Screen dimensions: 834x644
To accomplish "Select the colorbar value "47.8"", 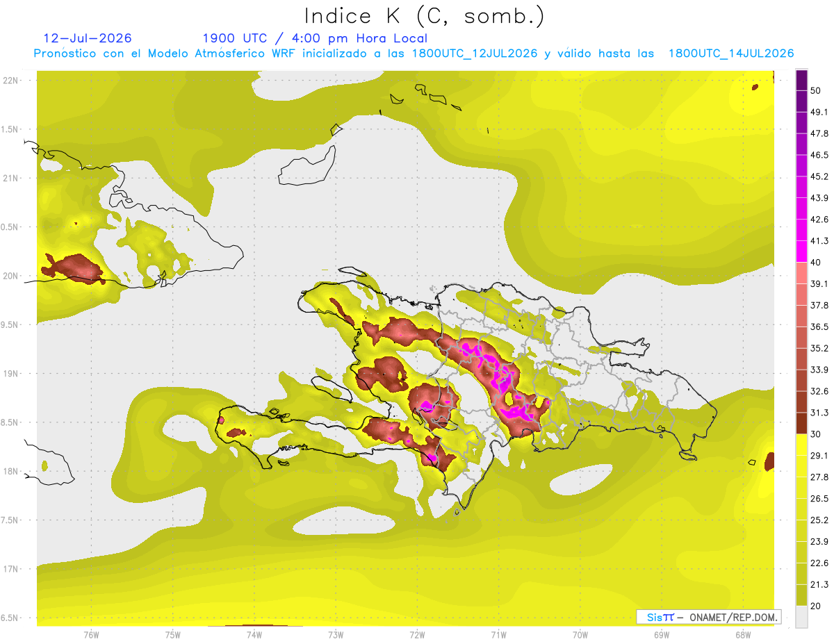I will coord(819,133).
